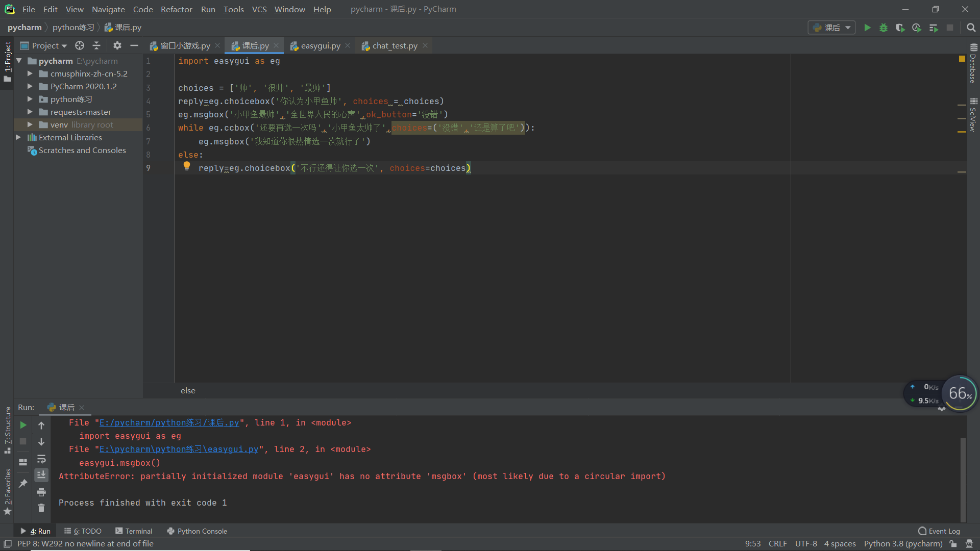This screenshot has height=551, width=980.
Task: Toggle scroll to end in Run console
Action: (41, 474)
